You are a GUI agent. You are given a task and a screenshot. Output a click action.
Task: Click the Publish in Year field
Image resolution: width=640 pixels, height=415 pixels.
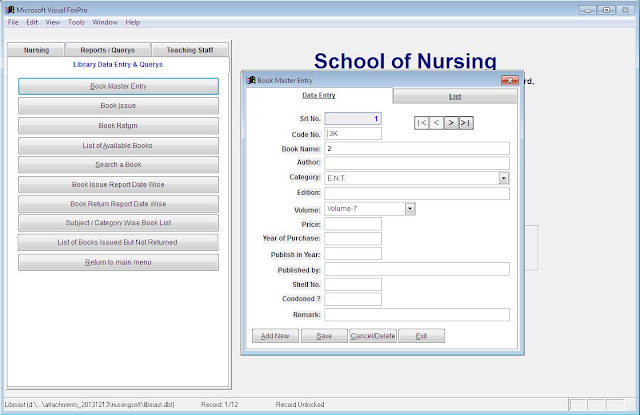353,254
